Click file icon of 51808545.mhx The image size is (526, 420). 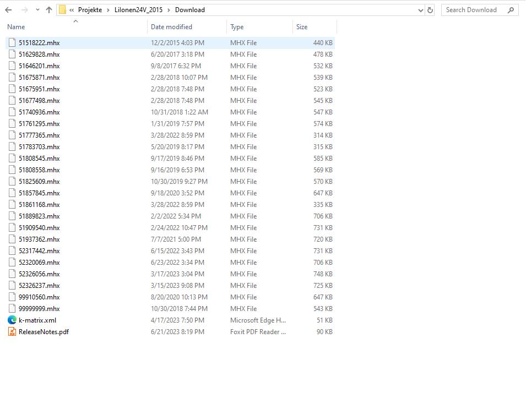(x=12, y=158)
